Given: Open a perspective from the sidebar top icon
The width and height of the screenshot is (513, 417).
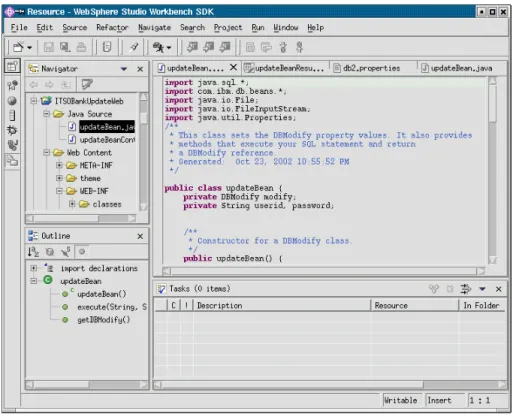Looking at the screenshot, I should coord(12,66).
